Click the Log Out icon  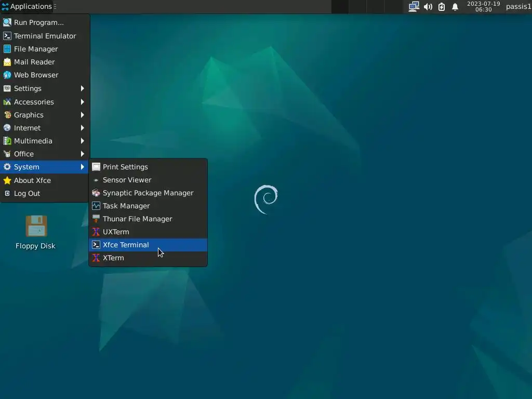[7, 193]
